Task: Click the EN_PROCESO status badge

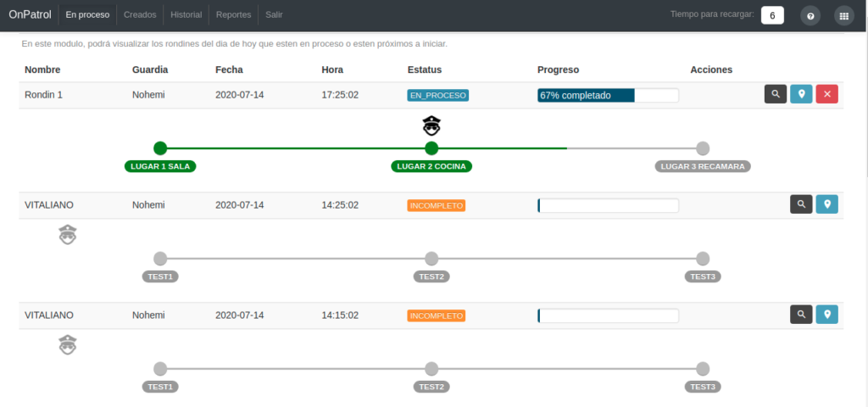Action: click(x=438, y=95)
